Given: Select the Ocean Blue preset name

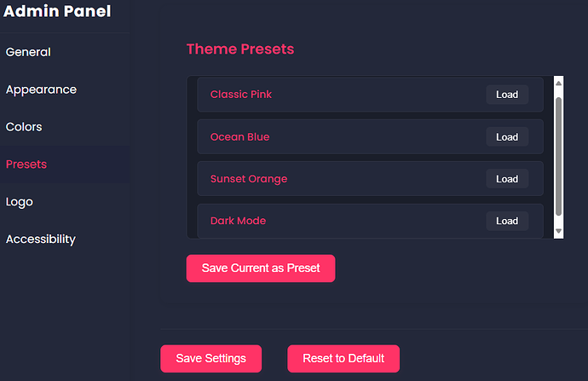Looking at the screenshot, I should click(x=239, y=137).
